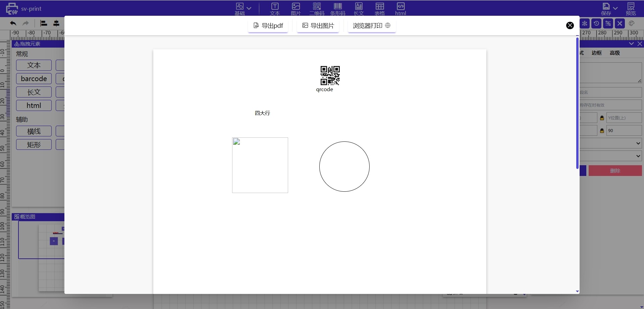Close the print preview dialog
This screenshot has height=309, width=644.
point(570,25)
